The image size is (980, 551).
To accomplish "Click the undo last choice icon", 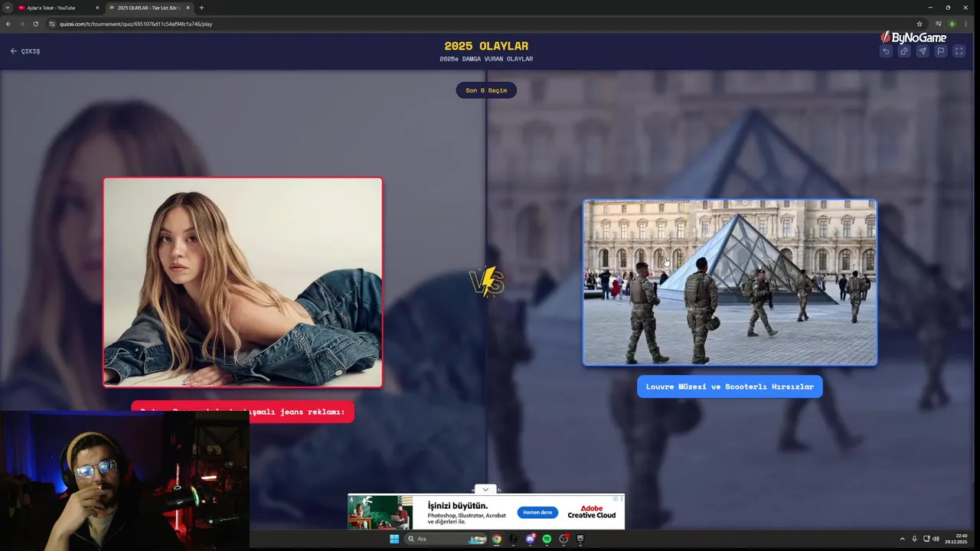I will tap(886, 51).
